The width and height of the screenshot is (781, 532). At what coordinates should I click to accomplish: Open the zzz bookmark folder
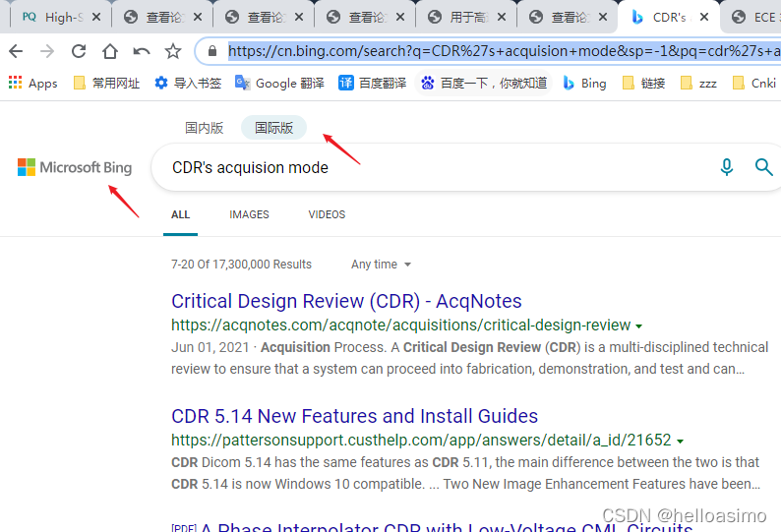[698, 83]
